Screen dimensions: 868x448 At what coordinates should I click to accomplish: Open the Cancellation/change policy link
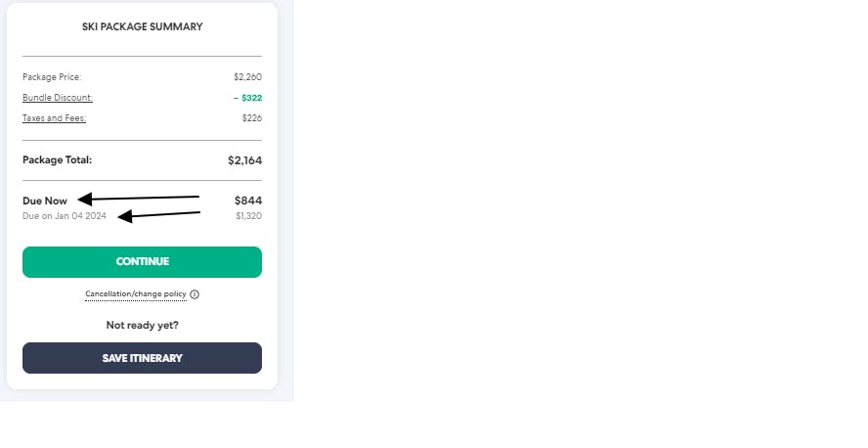[135, 294]
